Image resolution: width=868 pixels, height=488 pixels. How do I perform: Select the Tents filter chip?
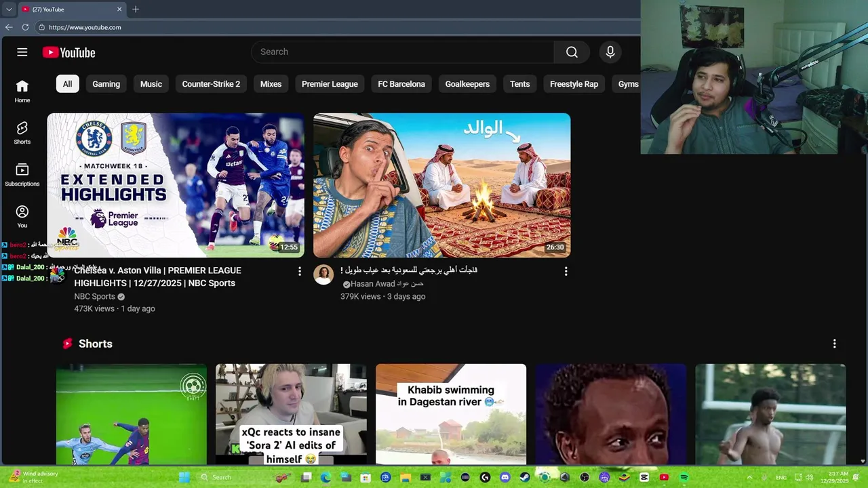pyautogui.click(x=520, y=84)
